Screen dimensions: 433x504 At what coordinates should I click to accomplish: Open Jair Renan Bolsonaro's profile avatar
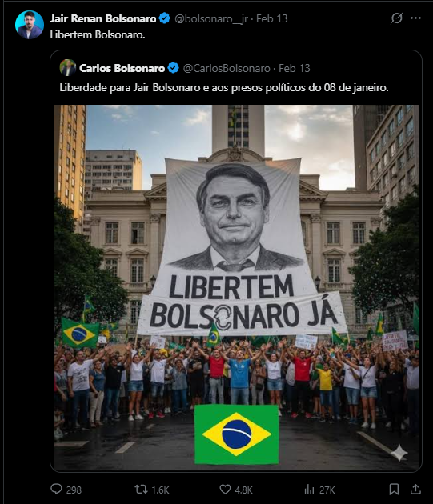pyautogui.click(x=30, y=25)
